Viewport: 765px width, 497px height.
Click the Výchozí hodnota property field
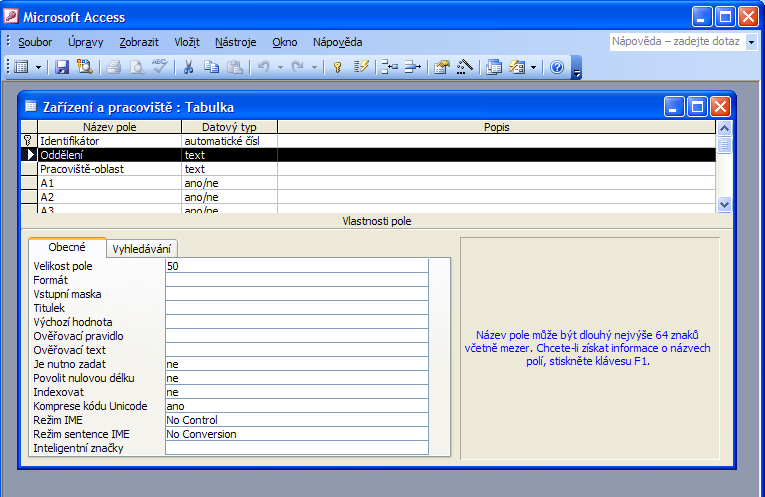point(297,322)
